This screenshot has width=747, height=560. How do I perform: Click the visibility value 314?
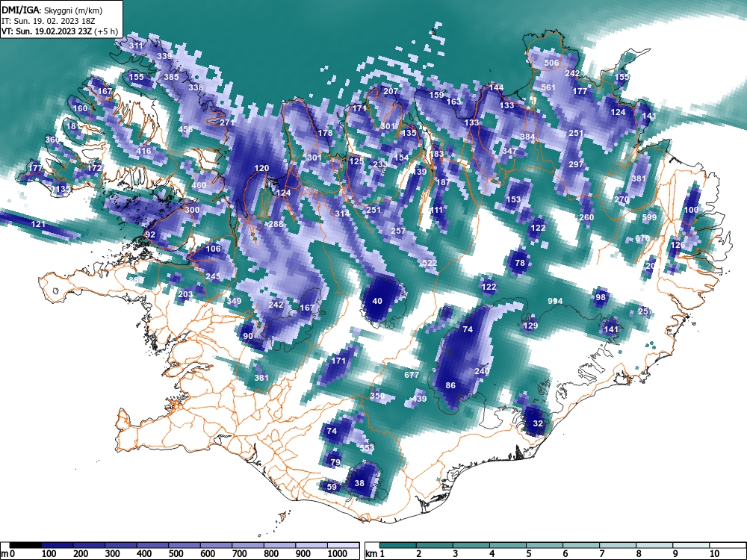[342, 214]
